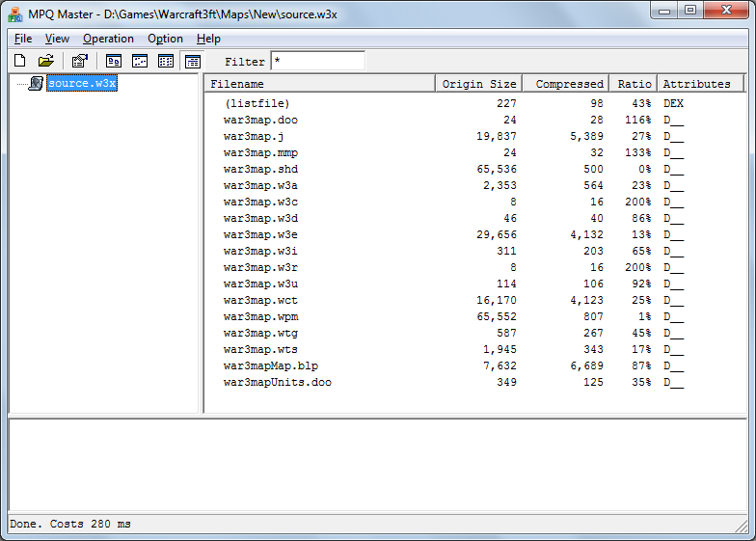
Task: Sort by the Ratio column header
Action: [634, 84]
